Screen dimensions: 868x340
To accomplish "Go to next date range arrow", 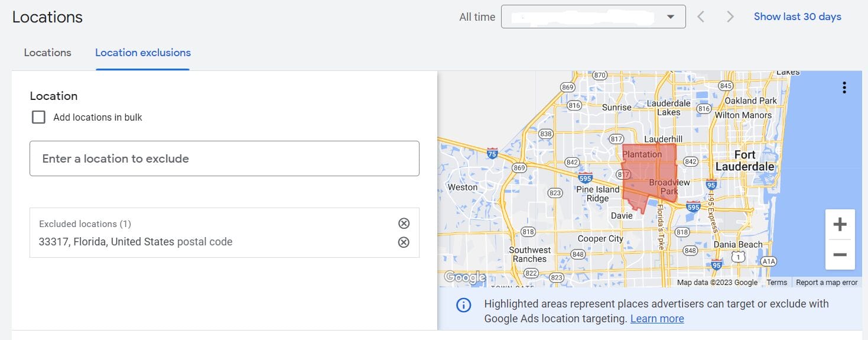I will click(x=730, y=17).
